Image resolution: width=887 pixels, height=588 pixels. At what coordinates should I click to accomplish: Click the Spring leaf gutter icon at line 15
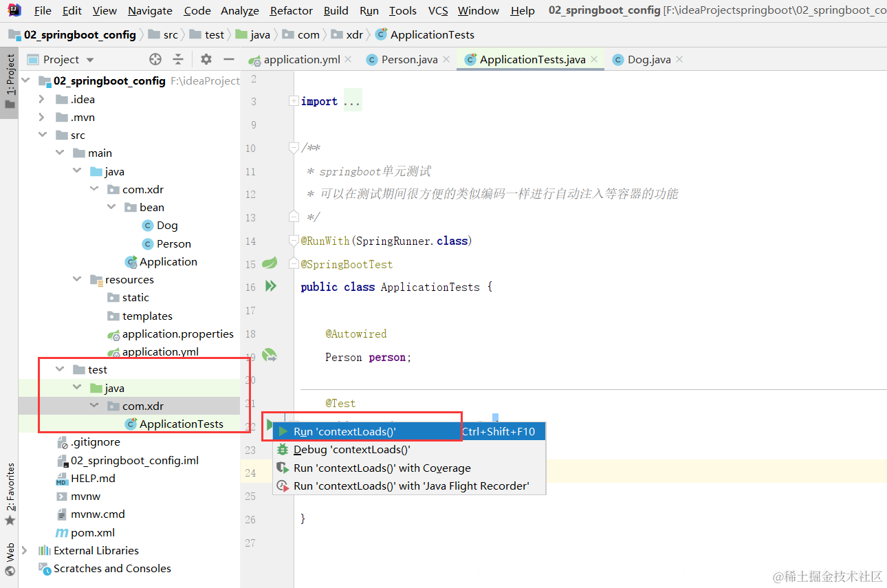270,263
